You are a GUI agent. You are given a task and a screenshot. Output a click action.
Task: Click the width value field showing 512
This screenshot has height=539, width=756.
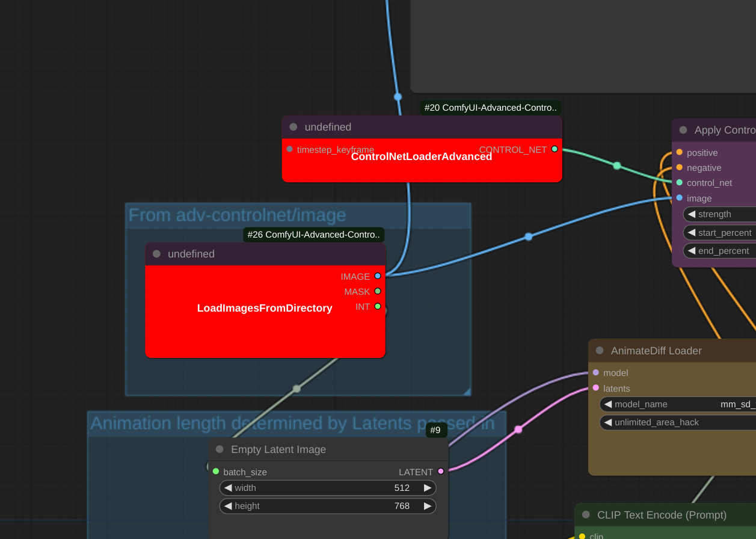click(402, 488)
